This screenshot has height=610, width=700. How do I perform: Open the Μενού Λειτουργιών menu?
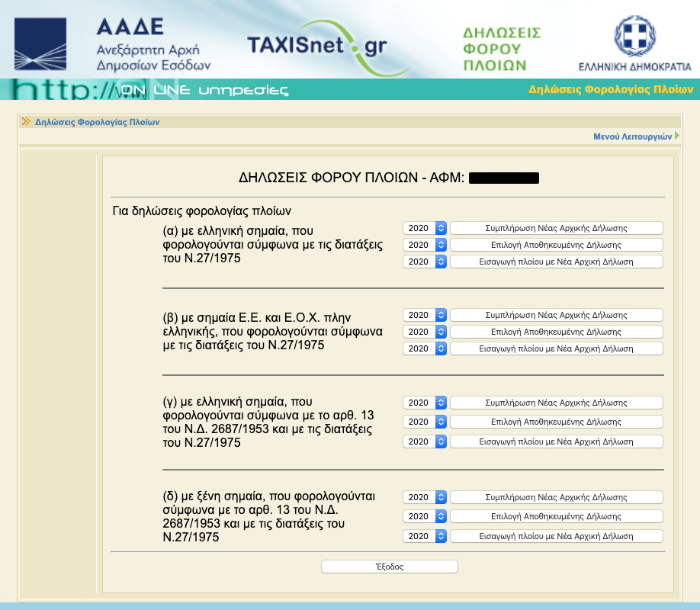tap(632, 136)
